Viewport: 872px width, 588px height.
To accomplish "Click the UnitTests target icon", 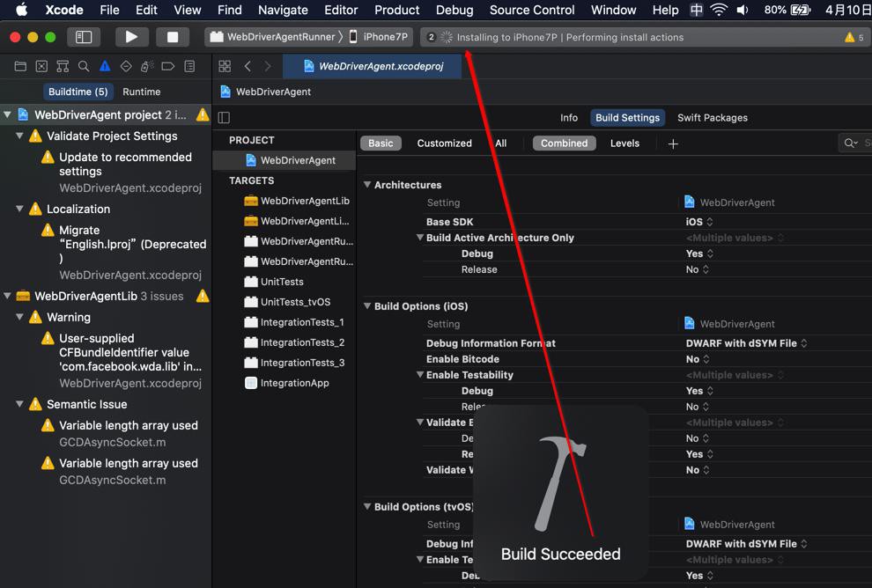I will click(x=251, y=282).
